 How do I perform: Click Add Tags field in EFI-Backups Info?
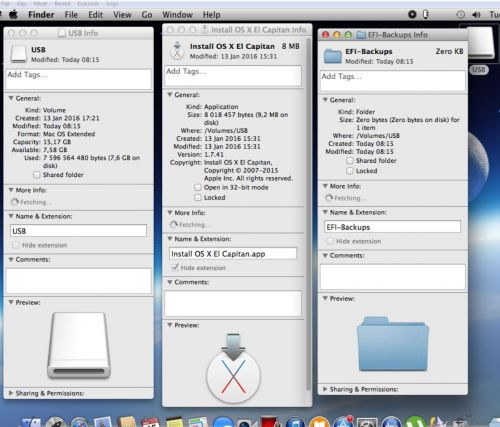click(x=393, y=81)
